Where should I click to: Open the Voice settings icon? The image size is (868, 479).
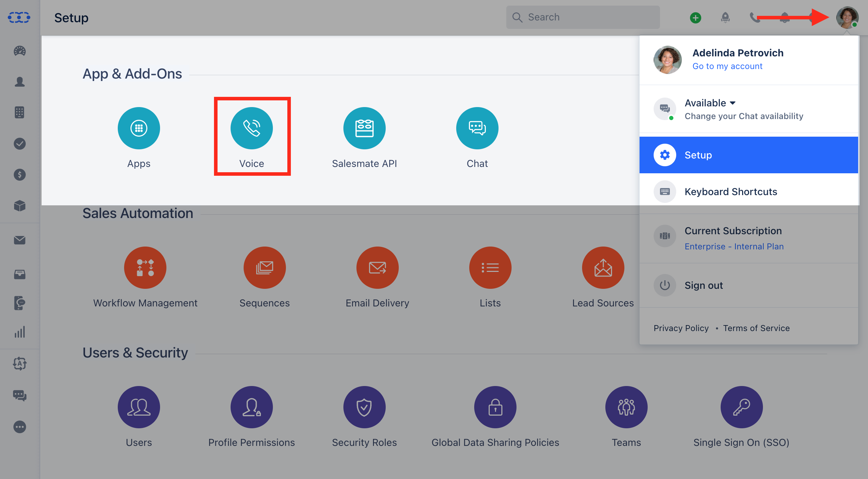point(252,128)
